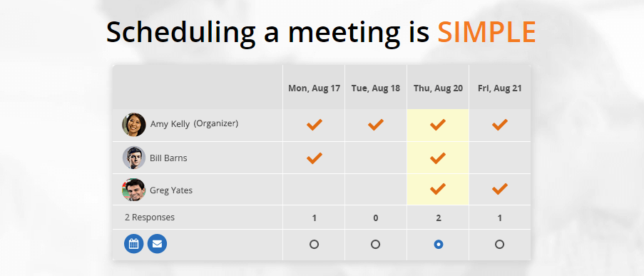Click the 2 Responses label
The height and width of the screenshot is (276, 644).
[150, 218]
